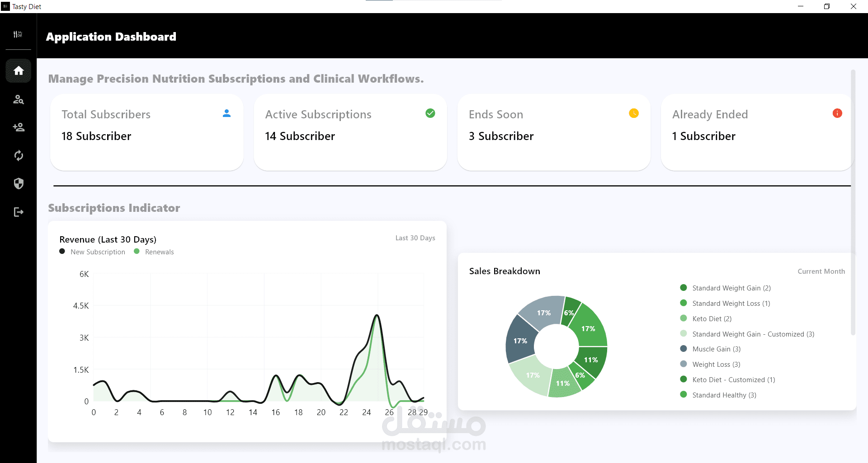
Task: Toggle Keto Diet (2) legend item
Action: coord(706,319)
